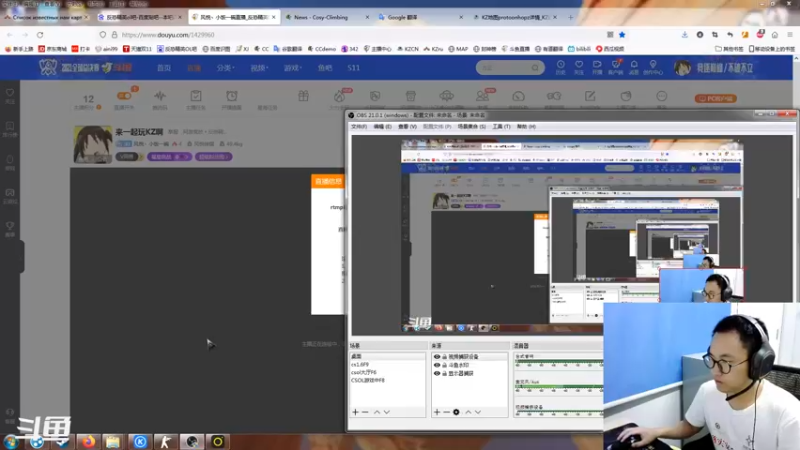Expand the 游戏 dropdown in Douyu navigation
The height and width of the screenshot is (450, 800).
pos(292,67)
